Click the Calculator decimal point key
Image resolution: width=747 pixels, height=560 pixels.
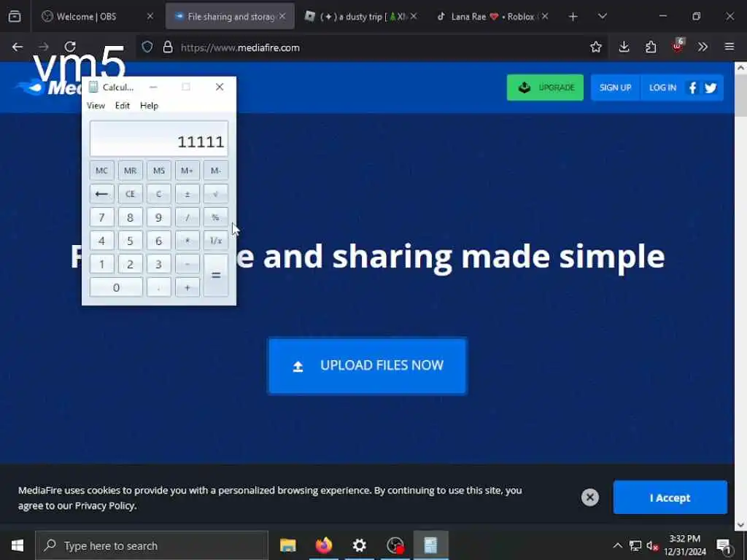(x=158, y=287)
